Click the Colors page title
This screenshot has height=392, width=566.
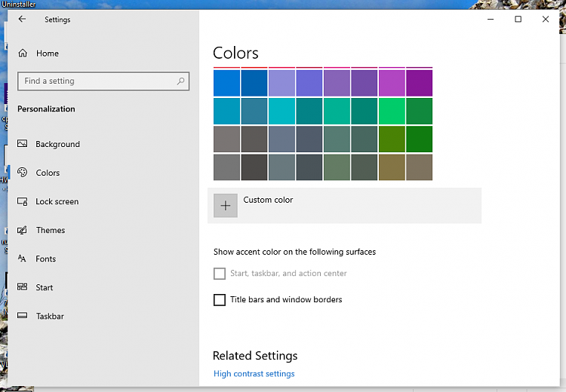(x=235, y=53)
